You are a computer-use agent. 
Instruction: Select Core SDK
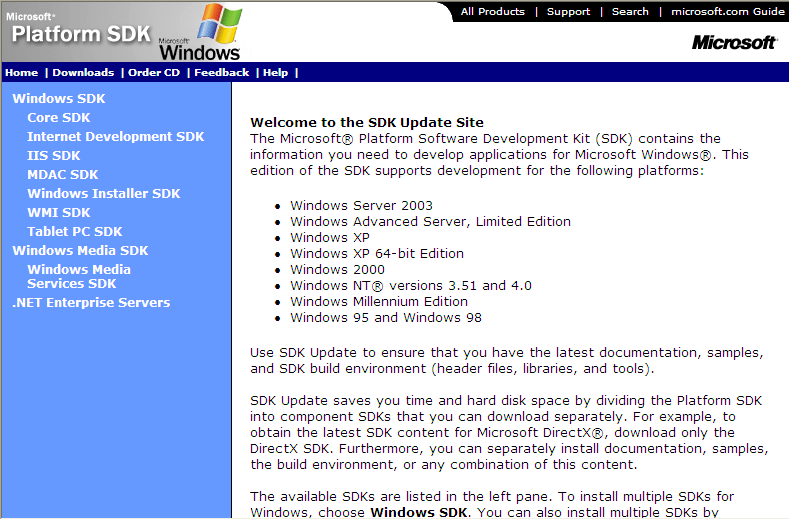58,118
